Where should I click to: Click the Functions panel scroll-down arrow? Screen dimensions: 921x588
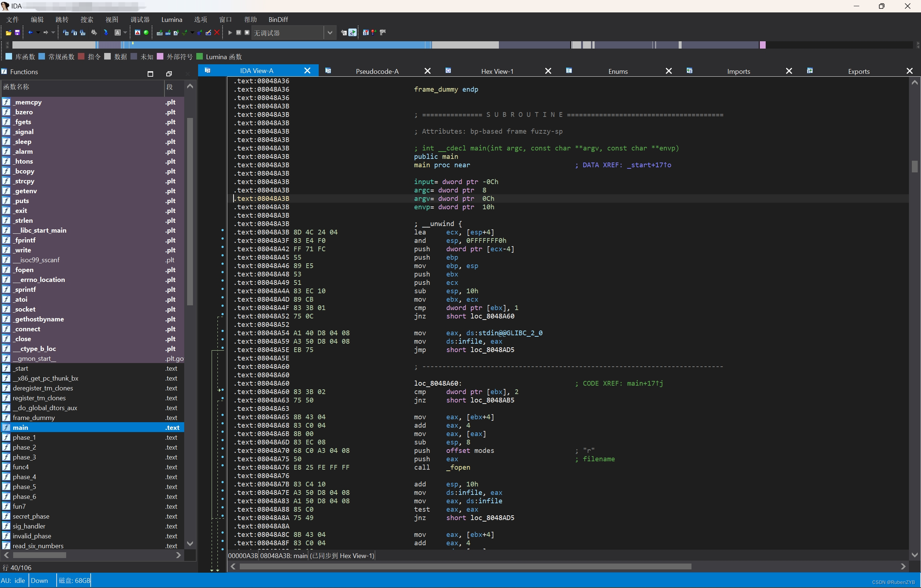[190, 543]
